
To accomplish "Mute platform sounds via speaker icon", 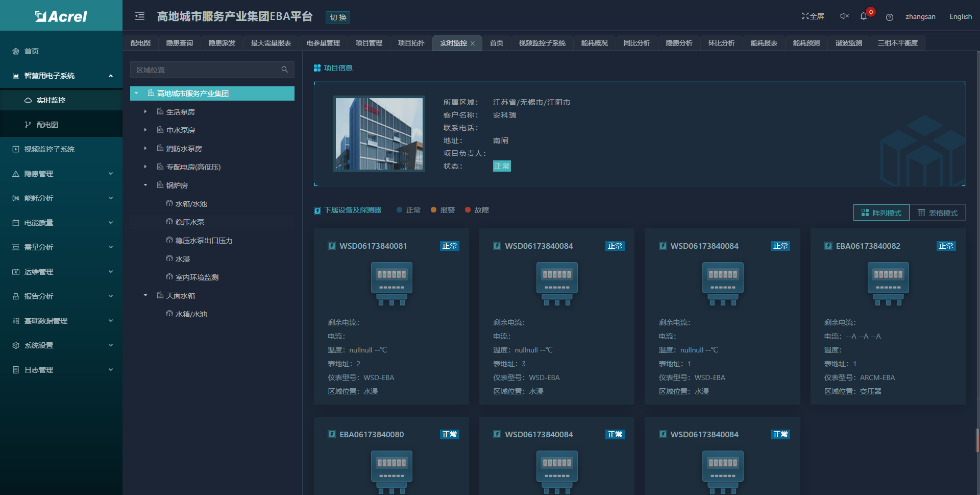I will [x=843, y=16].
